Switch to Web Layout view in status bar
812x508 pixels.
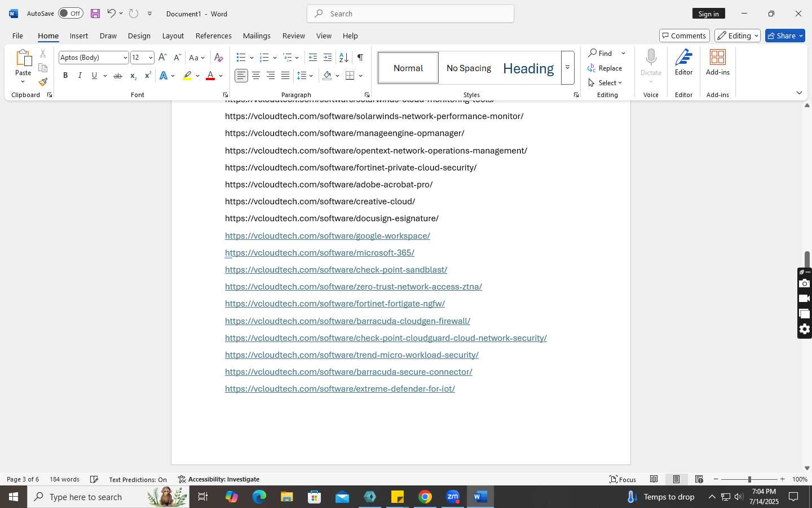pos(699,479)
